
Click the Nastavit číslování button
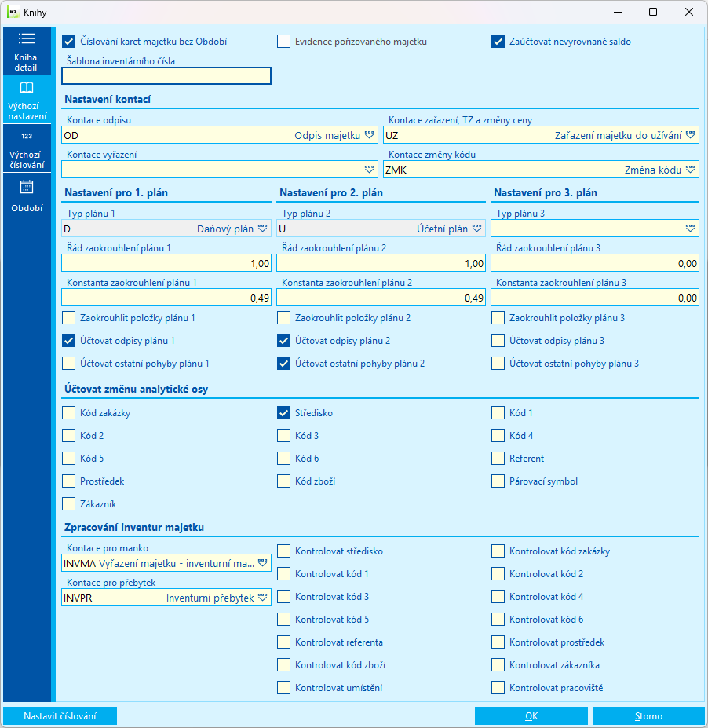[60, 716]
